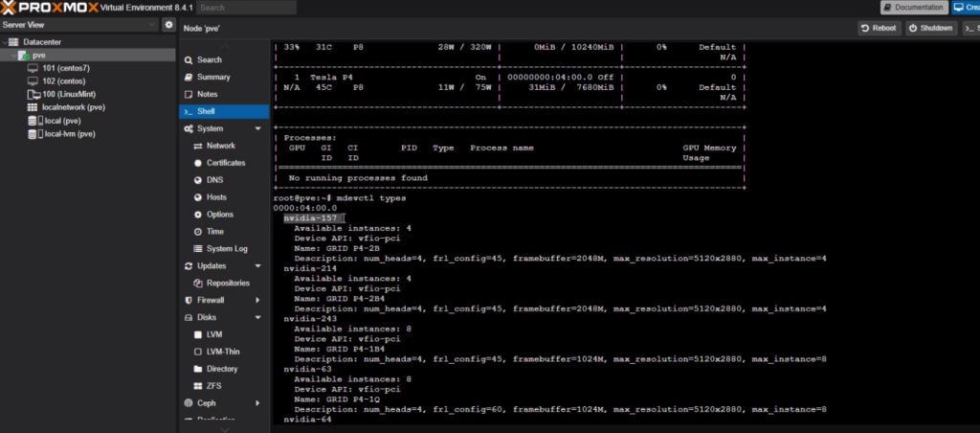
Task: Click the 101 VM monitor icon
Action: coord(33,68)
